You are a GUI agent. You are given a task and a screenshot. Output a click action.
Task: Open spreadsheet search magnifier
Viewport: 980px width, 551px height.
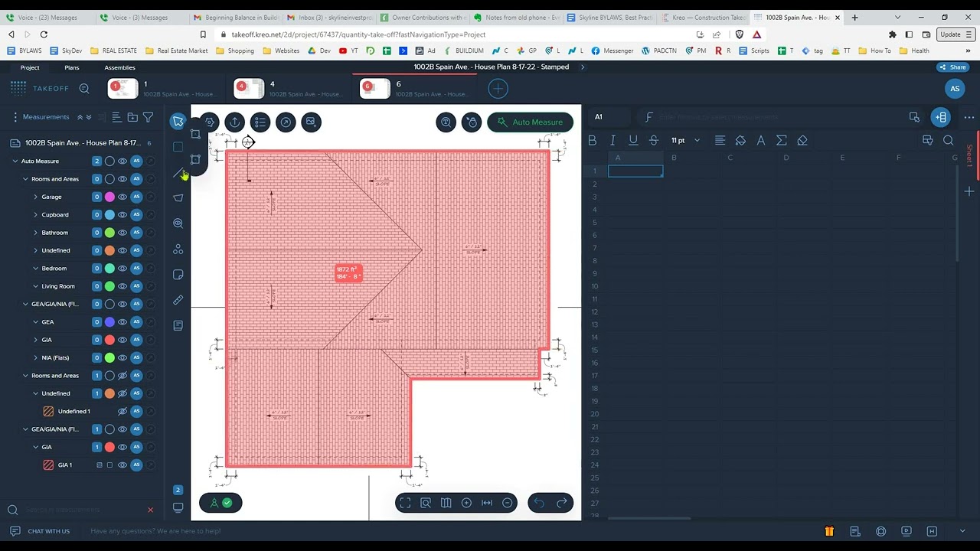click(x=949, y=140)
